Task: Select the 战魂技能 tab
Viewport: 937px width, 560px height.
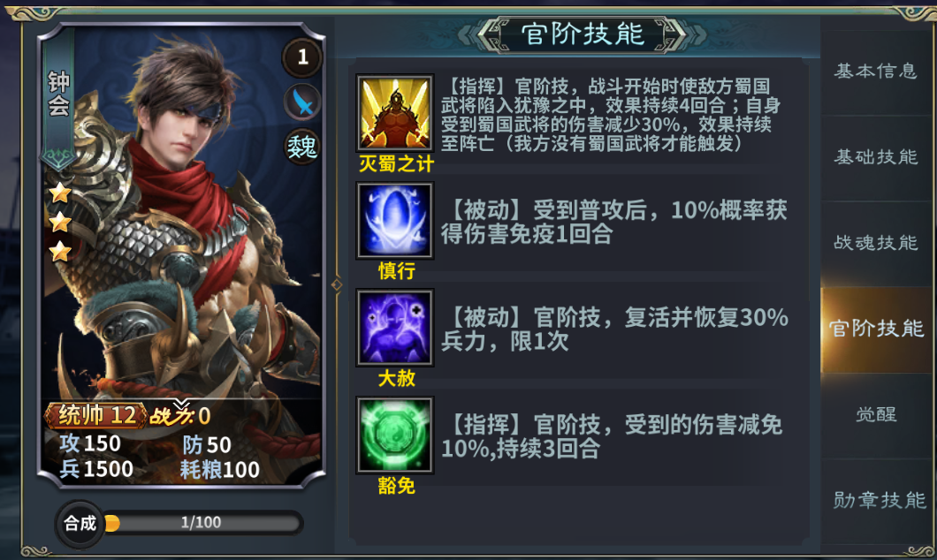Action: [875, 243]
